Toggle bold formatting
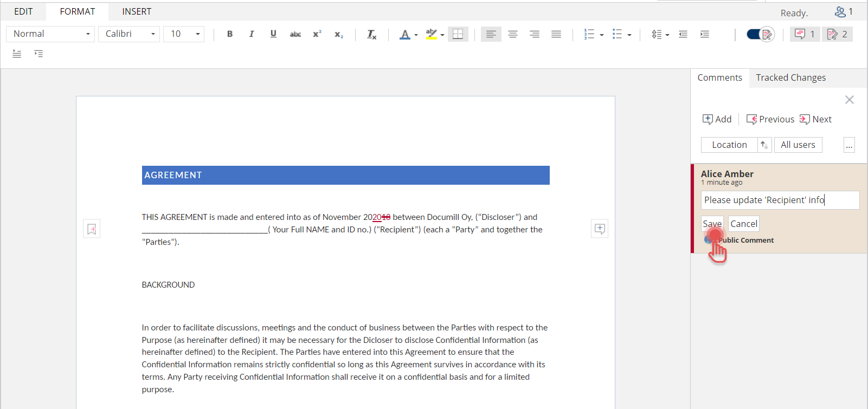 click(230, 34)
